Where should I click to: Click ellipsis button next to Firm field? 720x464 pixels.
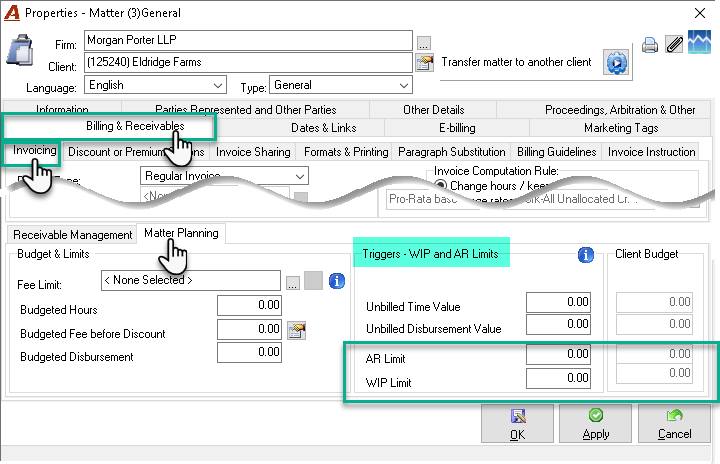click(423, 43)
